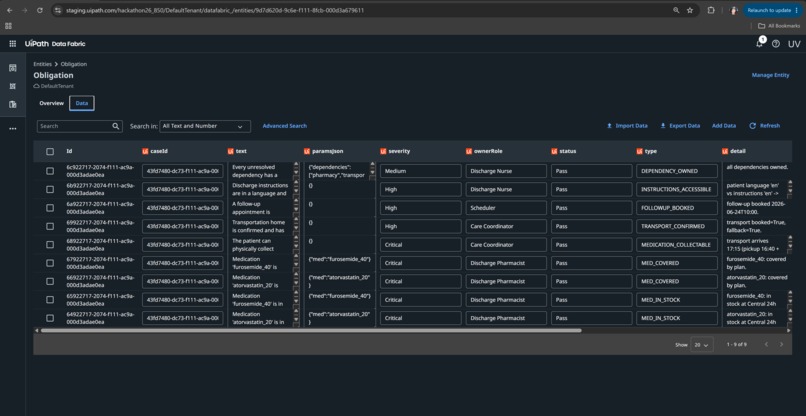Screen dimensions: 806x416
Task: Click the horizontal scrollbar below the table
Action: pyautogui.click(x=311, y=330)
